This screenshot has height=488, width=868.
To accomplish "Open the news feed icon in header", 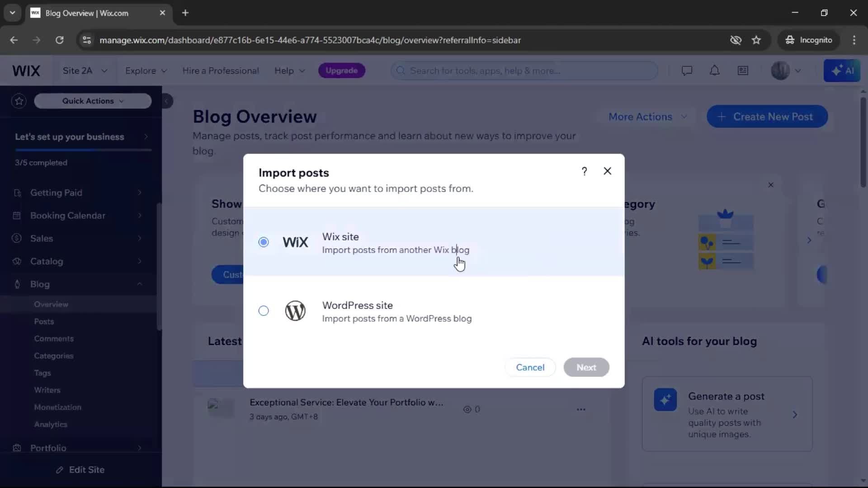I will coord(743,70).
